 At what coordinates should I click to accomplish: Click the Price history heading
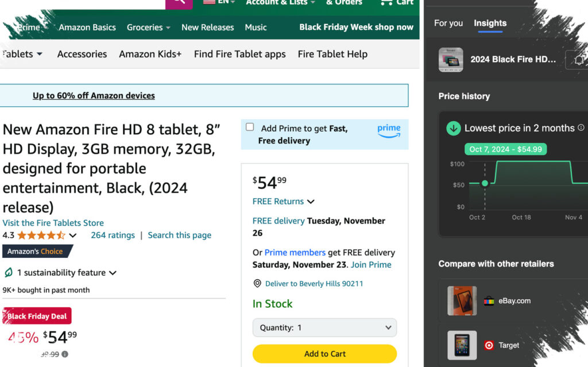coord(464,96)
